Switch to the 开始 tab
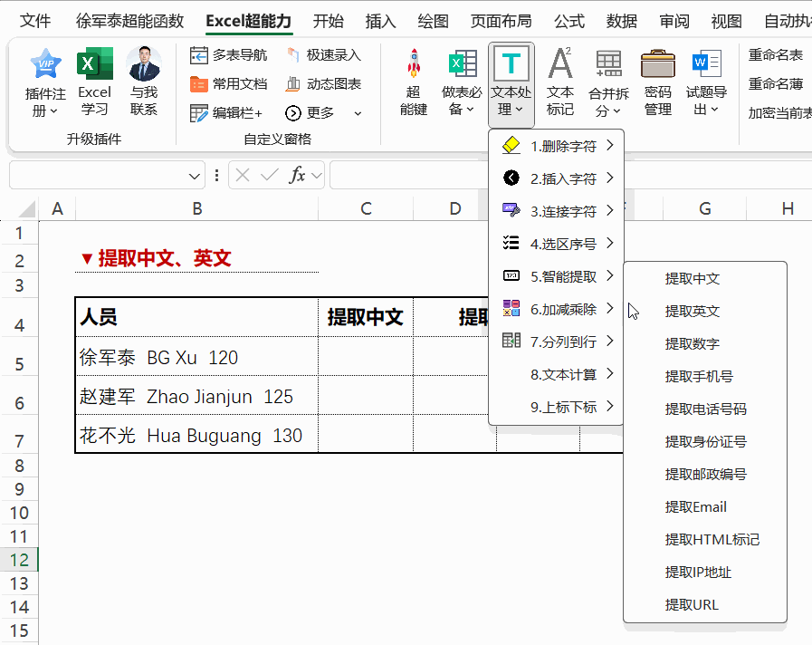This screenshot has height=645, width=812. point(329,21)
